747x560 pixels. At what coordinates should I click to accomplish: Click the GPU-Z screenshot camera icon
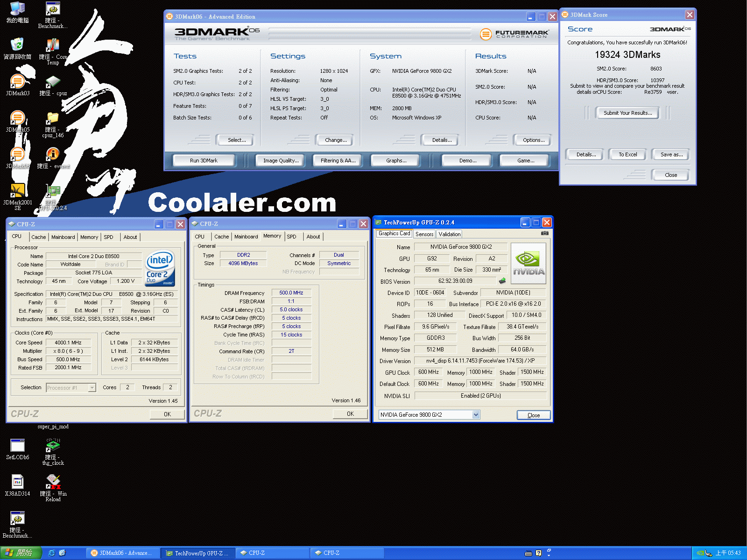(x=544, y=233)
